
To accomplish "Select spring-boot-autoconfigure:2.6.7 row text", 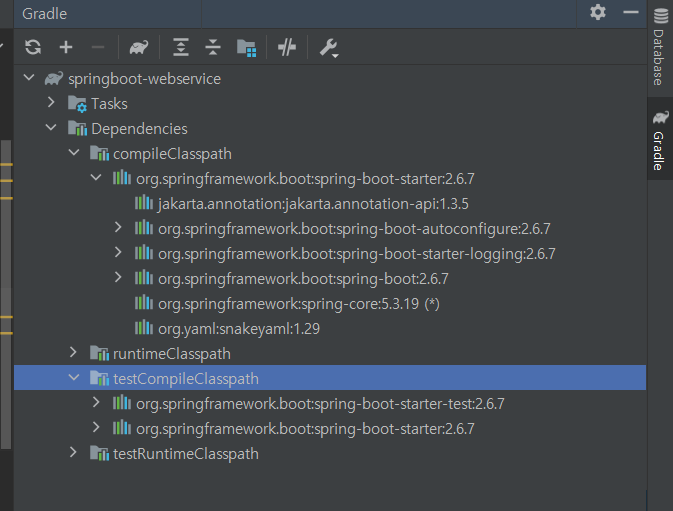I will click(x=354, y=229).
